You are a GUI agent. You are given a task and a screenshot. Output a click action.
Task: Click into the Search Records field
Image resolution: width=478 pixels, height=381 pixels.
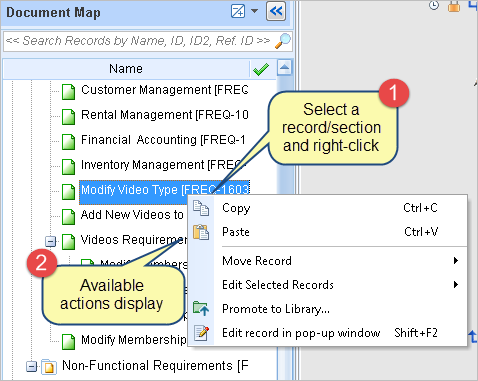tap(138, 41)
